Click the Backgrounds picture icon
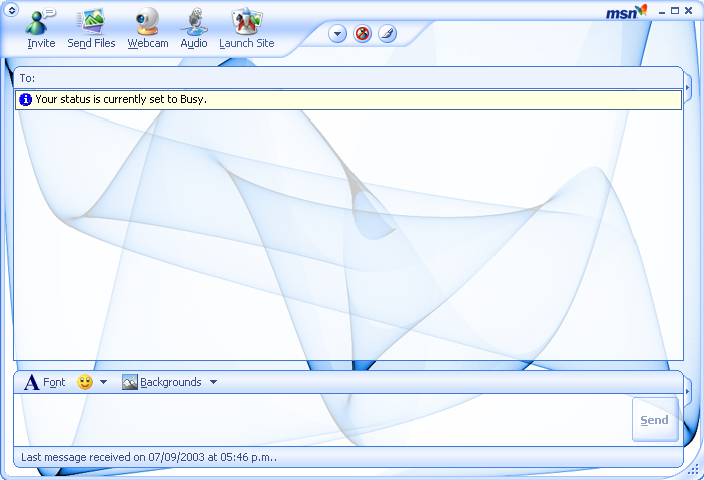The width and height of the screenshot is (704, 480). [130, 382]
